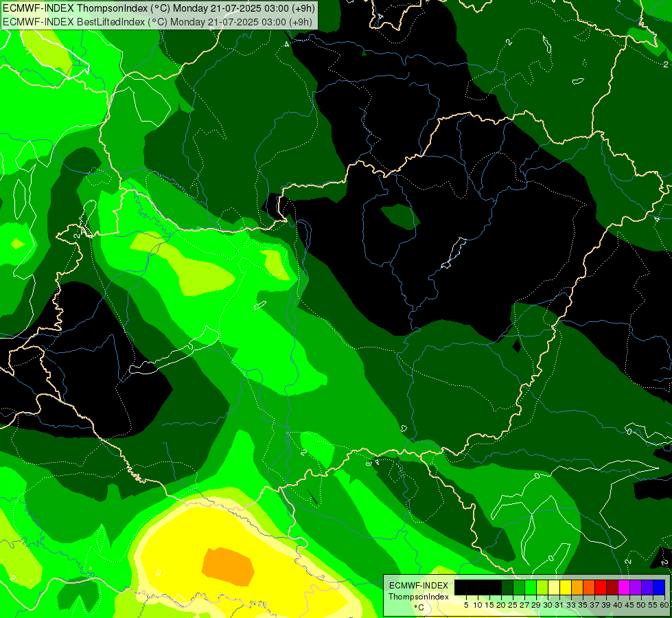The height and width of the screenshot is (618, 672).
Task: Select the medium green legend swatch
Action: 519,587
